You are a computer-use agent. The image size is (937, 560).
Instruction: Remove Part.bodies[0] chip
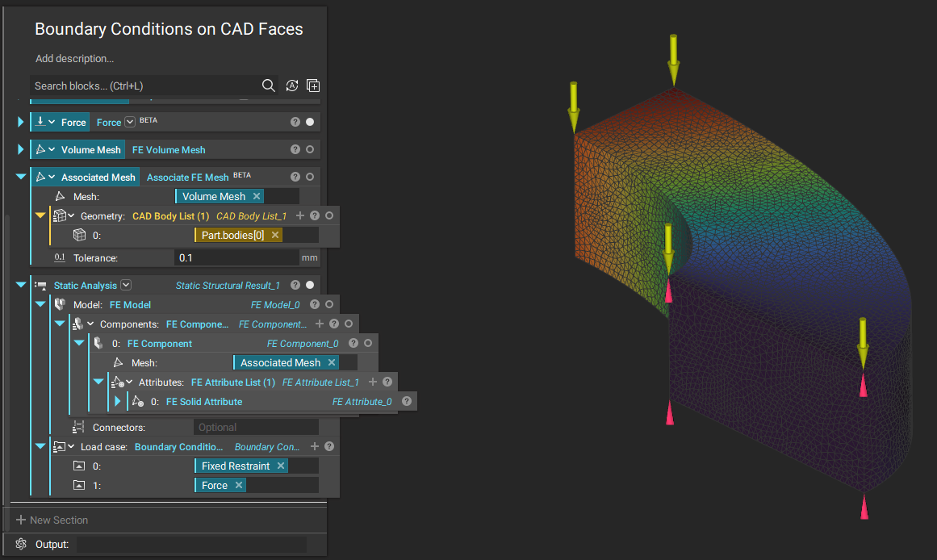pyautogui.click(x=275, y=235)
